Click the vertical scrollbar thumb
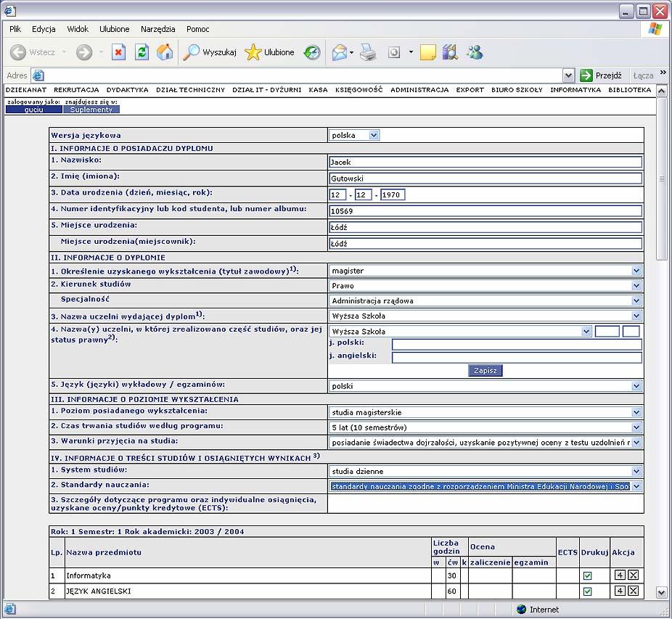Viewport: 672px width, 619px height. tap(662, 179)
